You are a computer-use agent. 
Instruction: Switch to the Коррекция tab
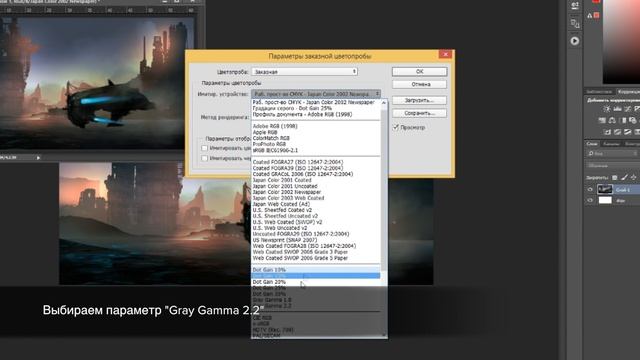click(629, 91)
